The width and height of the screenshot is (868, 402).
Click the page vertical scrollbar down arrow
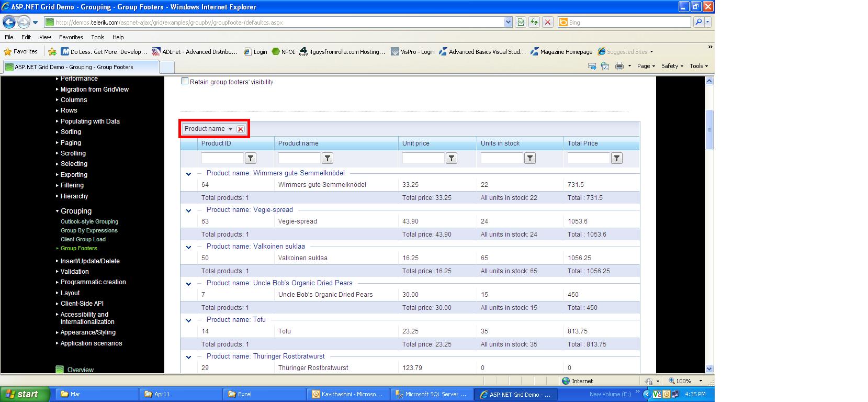(x=709, y=368)
